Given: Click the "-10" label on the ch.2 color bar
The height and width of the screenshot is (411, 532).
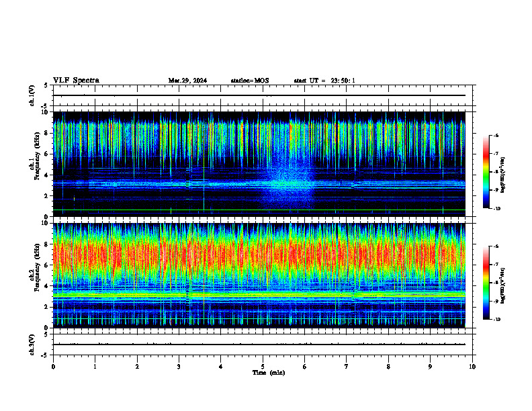Looking at the screenshot, I should (x=497, y=320).
